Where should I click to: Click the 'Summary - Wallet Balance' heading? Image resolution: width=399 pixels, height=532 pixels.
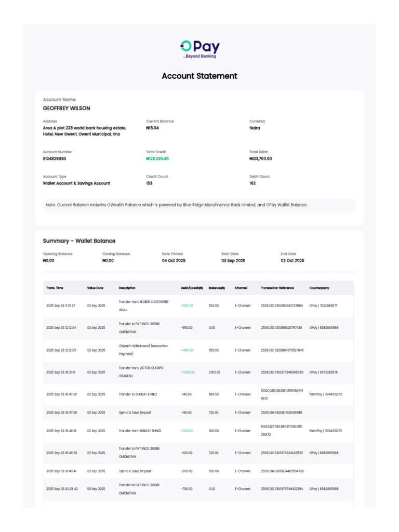click(79, 241)
